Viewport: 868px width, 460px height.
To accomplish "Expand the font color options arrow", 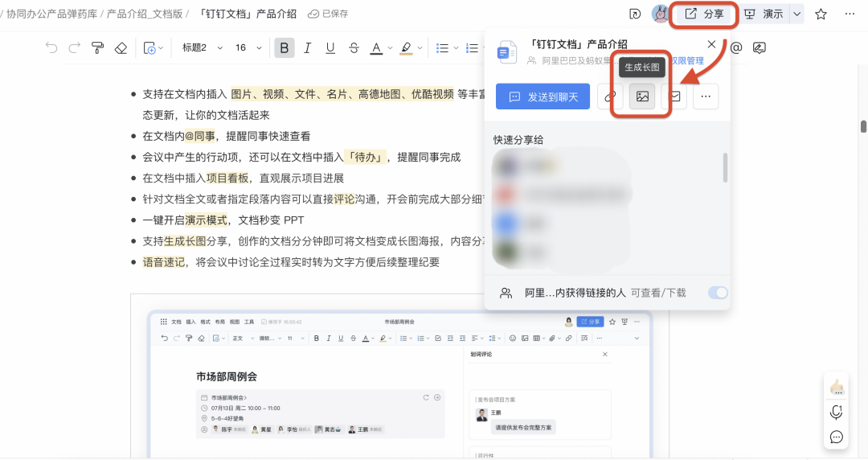I will [x=390, y=48].
